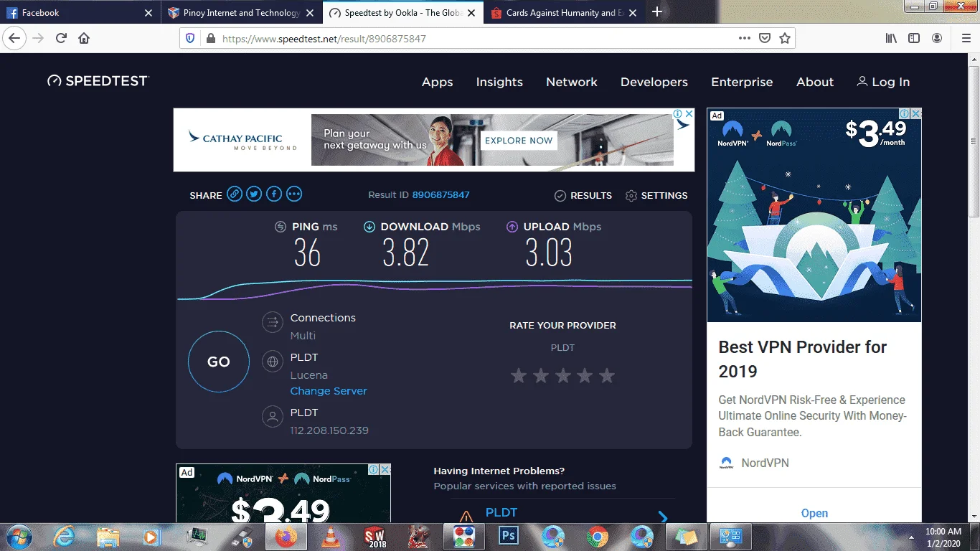Open SolidWorks 2018 from the taskbar
This screenshot has height=551, width=980.
tap(375, 536)
